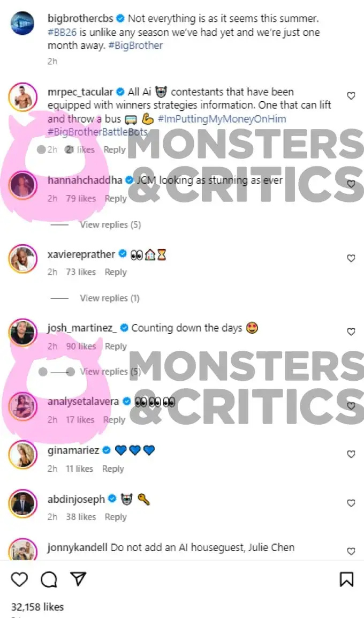The height and width of the screenshot is (618, 364).
Task: Save post using the bookmark icon
Action: [347, 579]
